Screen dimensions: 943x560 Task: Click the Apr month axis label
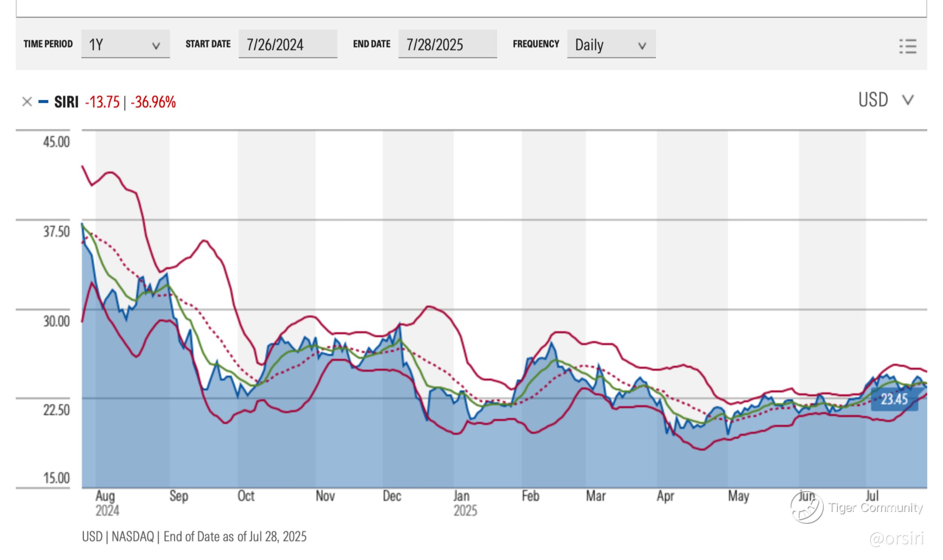pos(665,496)
